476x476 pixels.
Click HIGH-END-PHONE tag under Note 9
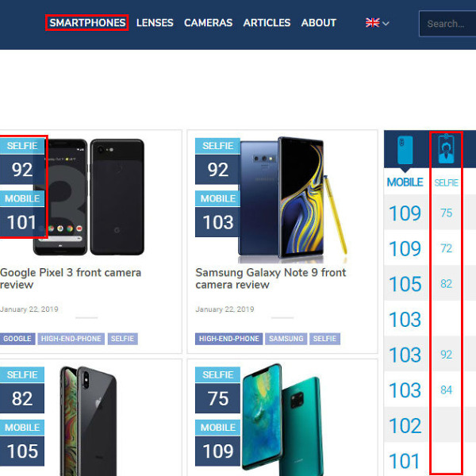[x=229, y=339]
